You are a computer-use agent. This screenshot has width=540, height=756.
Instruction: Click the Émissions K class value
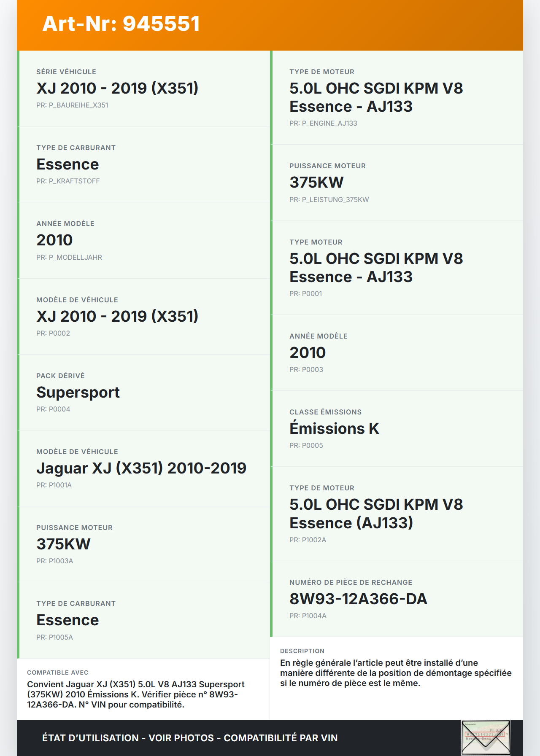(334, 429)
